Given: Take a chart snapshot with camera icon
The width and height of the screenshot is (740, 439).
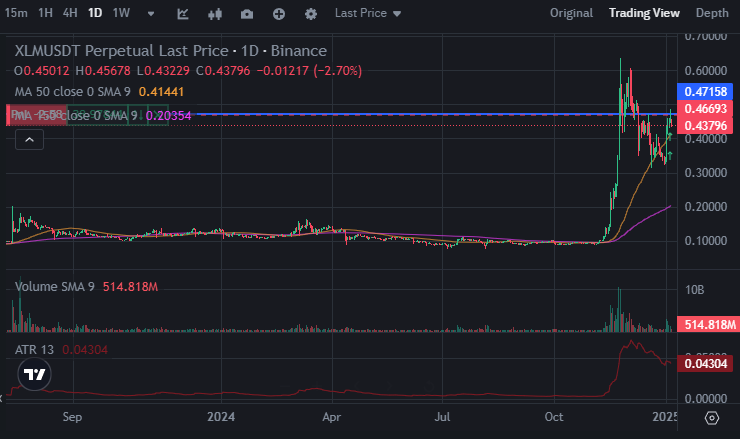Looking at the screenshot, I should click(x=247, y=14).
